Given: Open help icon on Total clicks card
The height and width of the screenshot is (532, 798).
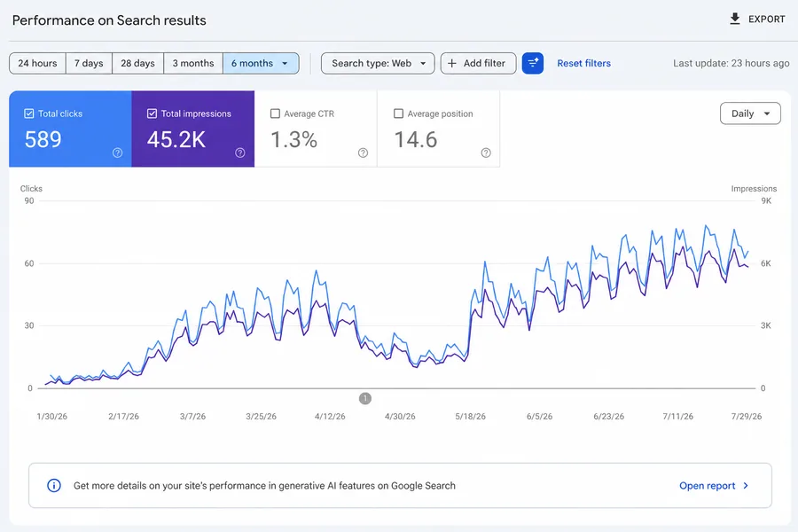Looking at the screenshot, I should point(118,153).
